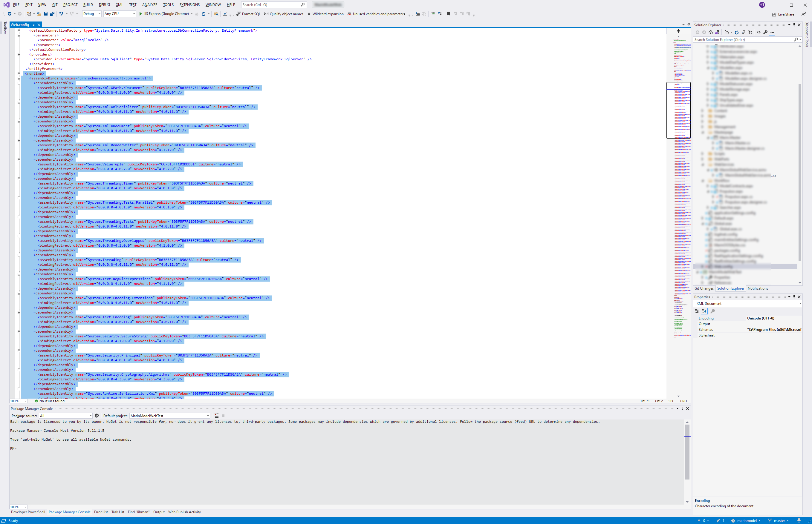Screen dimensions: 812x524
Task: Start IIS Express (Google Chrome) debugging
Action: point(164,14)
